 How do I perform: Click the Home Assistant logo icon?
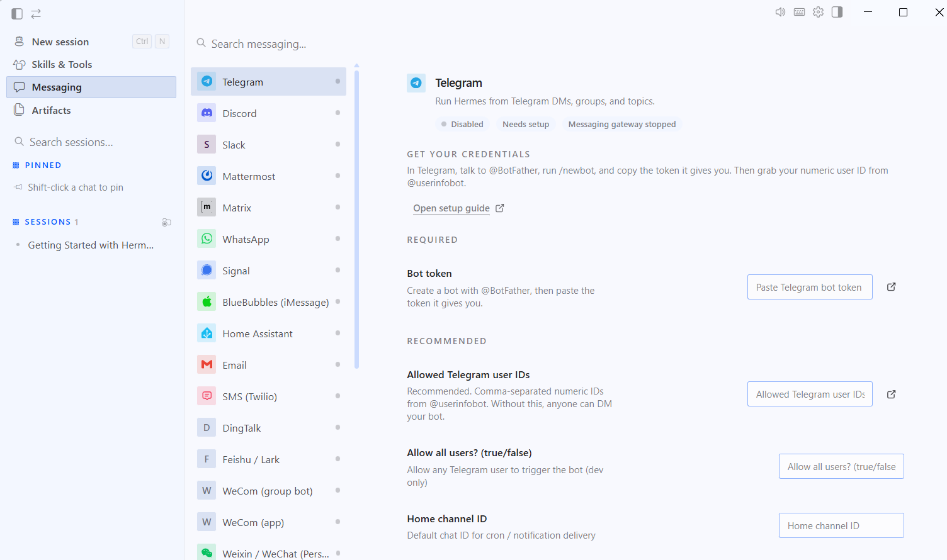click(207, 333)
